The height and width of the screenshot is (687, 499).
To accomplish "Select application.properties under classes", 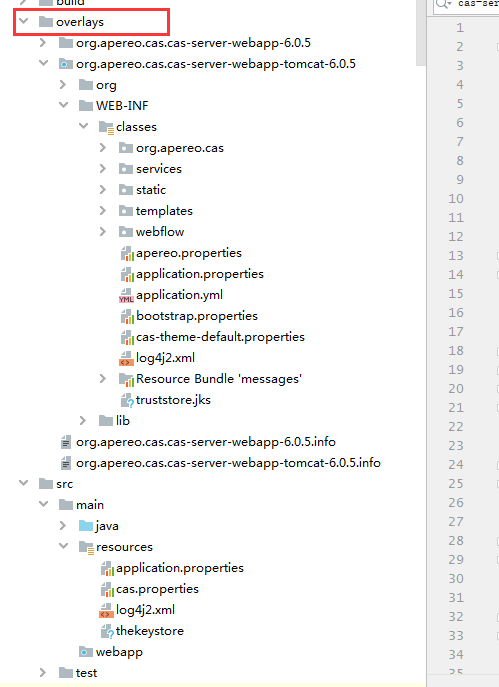I will pos(200,274).
